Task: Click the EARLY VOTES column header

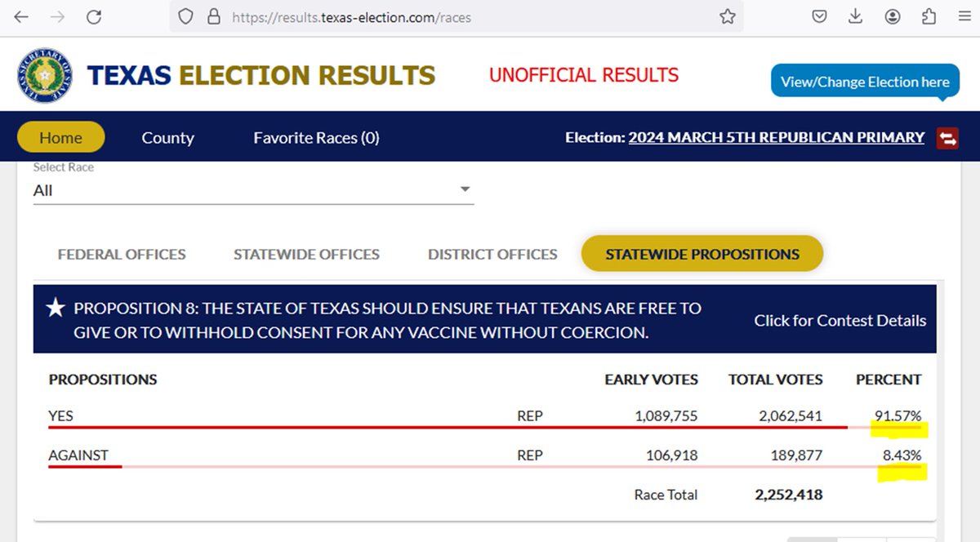Action: [x=651, y=379]
